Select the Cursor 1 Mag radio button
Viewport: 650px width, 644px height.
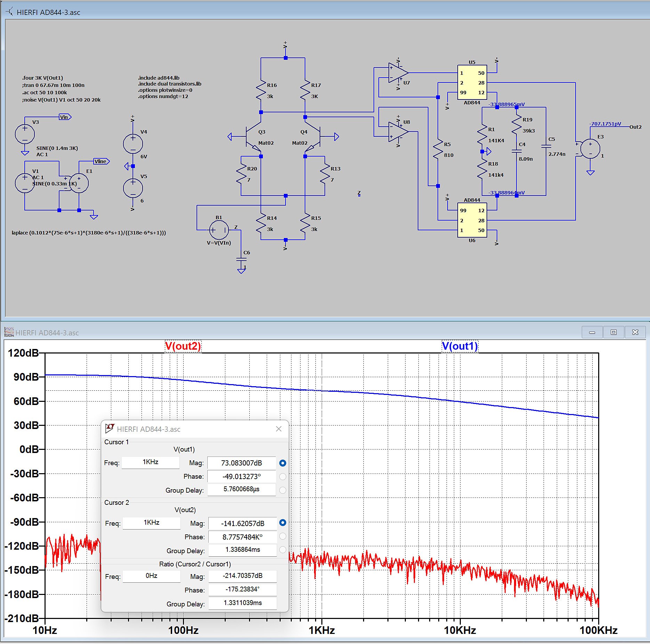tap(282, 463)
